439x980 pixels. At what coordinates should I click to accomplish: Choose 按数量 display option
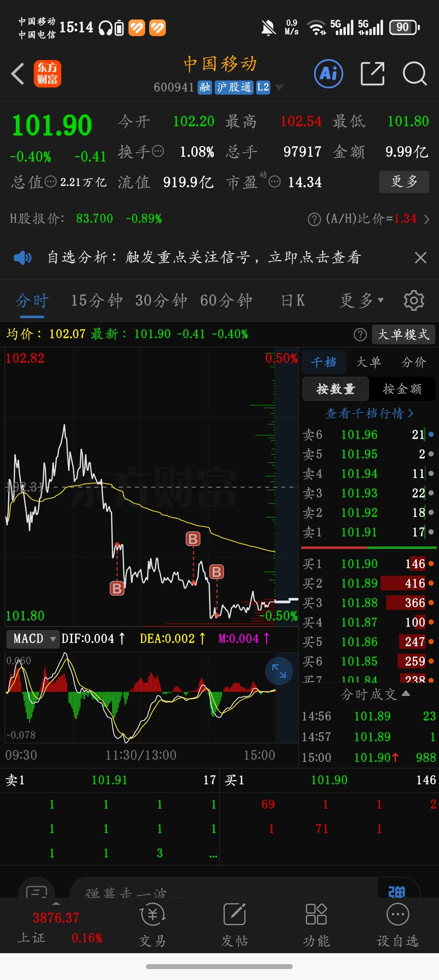pyautogui.click(x=336, y=389)
